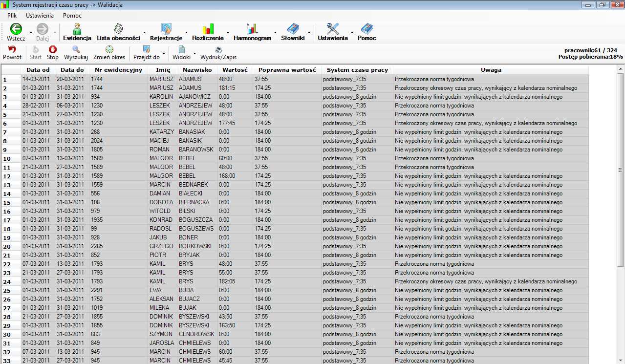The width and height of the screenshot is (625, 364).
Task: Select row header number 16
Action: [x=11, y=212]
